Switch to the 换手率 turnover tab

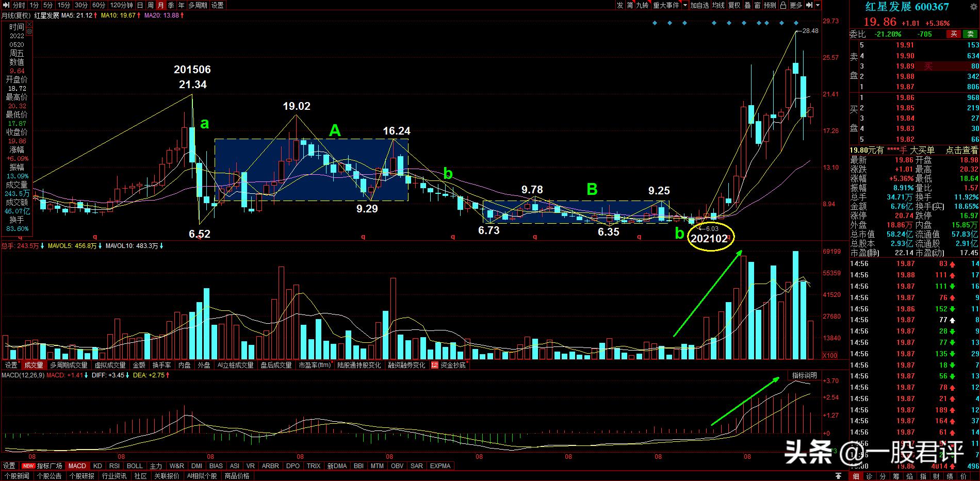(x=161, y=365)
